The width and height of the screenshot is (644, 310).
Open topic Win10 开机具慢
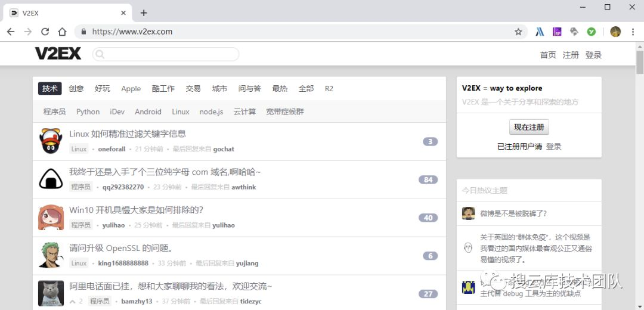[137, 210]
